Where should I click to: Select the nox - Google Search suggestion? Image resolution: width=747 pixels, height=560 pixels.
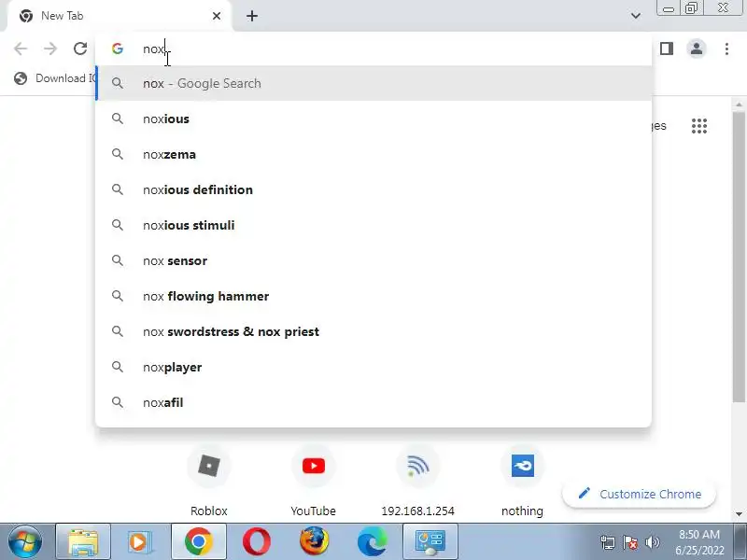point(373,83)
